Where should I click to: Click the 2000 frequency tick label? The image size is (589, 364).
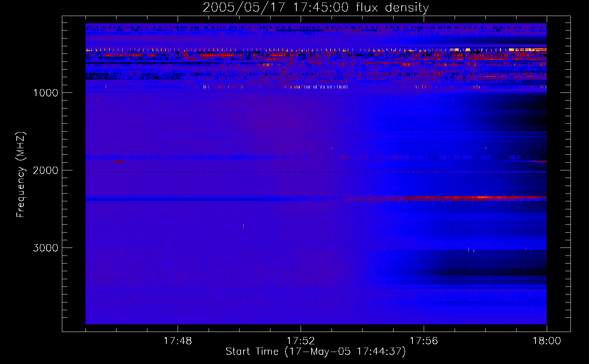coord(46,170)
